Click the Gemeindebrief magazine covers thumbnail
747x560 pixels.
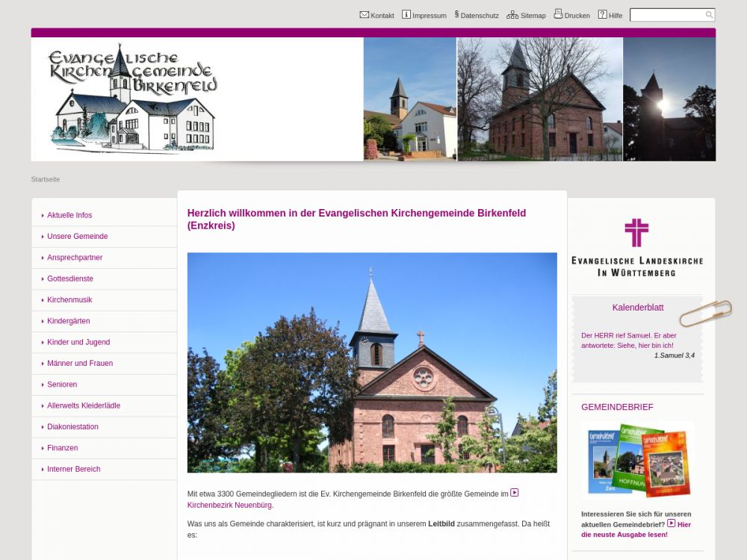[x=637, y=461]
